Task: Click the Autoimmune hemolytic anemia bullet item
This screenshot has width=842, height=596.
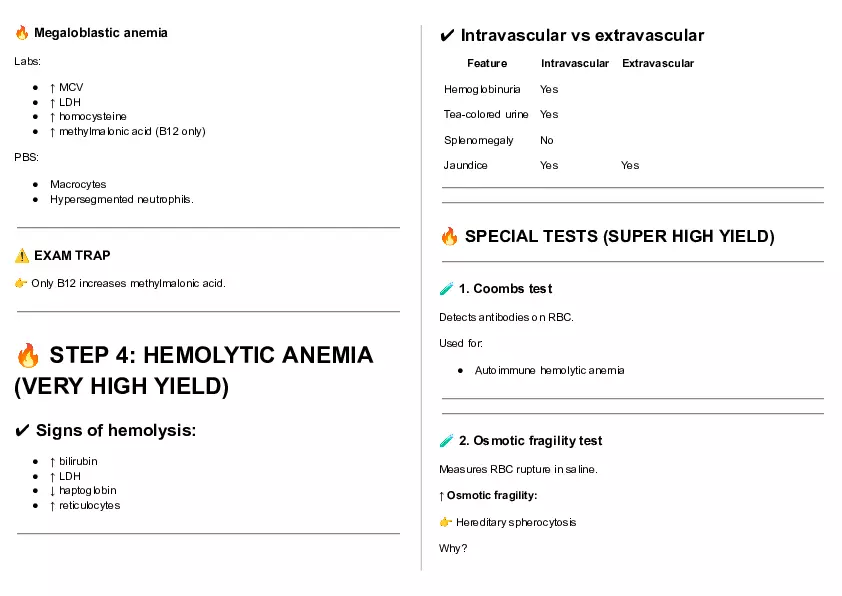Action: pyautogui.click(x=549, y=370)
